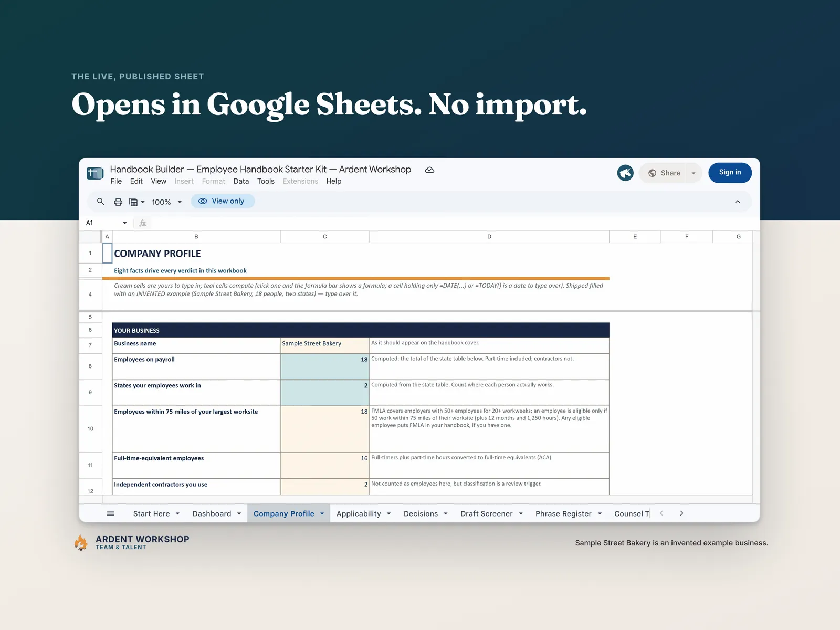Open the Decisions tab menu arrow
The image size is (840, 630).
446,514
